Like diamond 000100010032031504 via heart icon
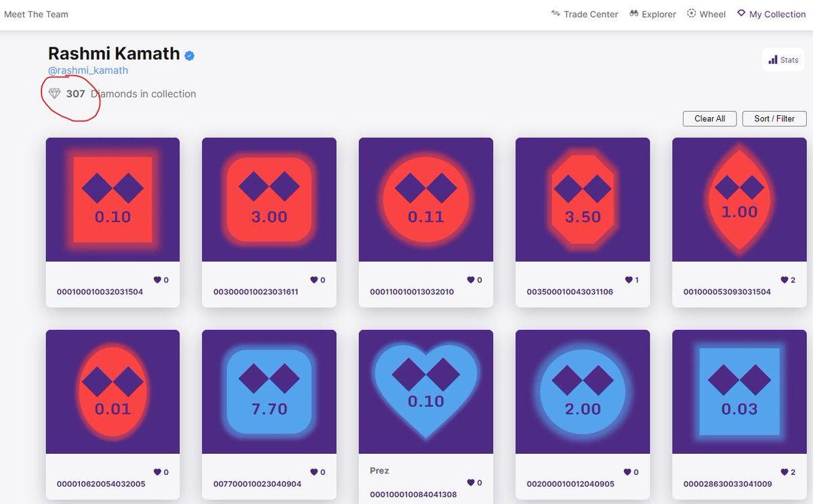This screenshot has height=504, width=813. click(x=157, y=280)
